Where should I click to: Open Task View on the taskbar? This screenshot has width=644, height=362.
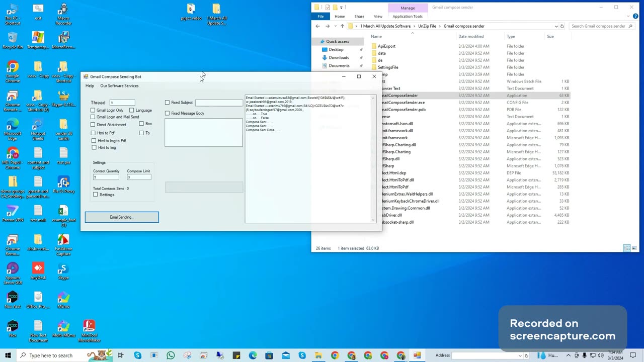121,355
